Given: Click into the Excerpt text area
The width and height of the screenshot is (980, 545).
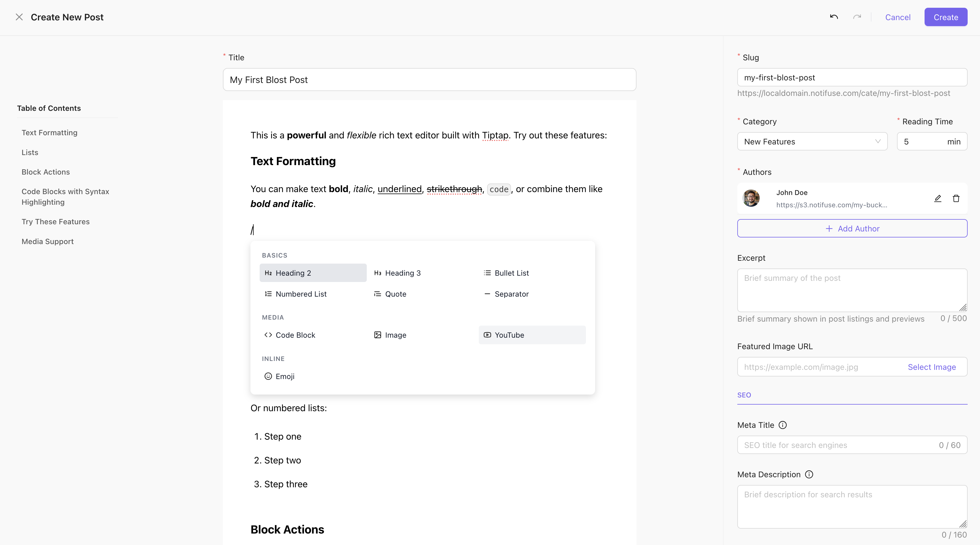Looking at the screenshot, I should (852, 290).
